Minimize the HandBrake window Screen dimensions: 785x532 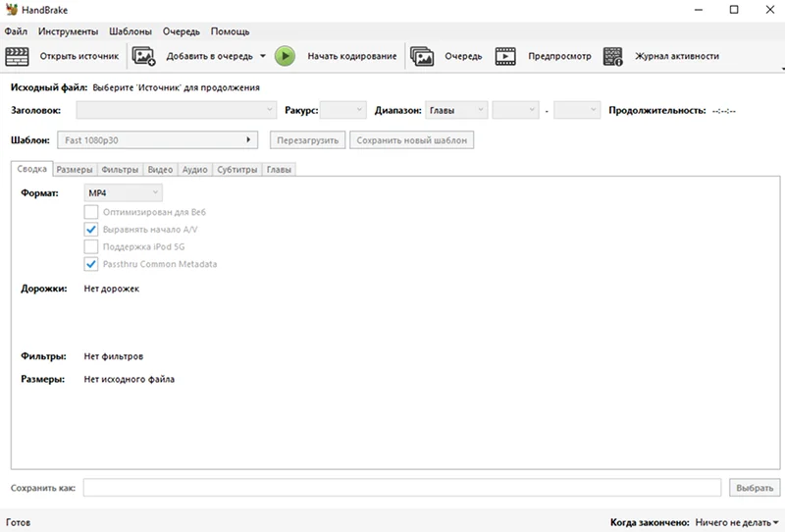(699, 10)
